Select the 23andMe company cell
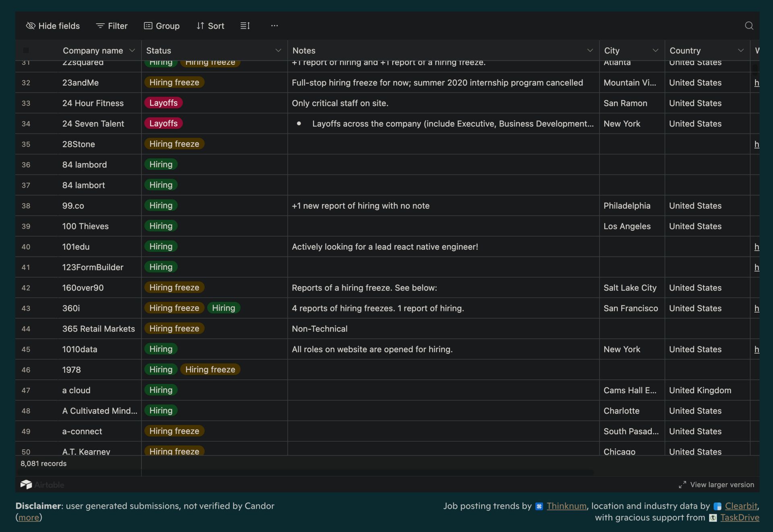Image resolution: width=773 pixels, height=532 pixels. click(x=99, y=82)
